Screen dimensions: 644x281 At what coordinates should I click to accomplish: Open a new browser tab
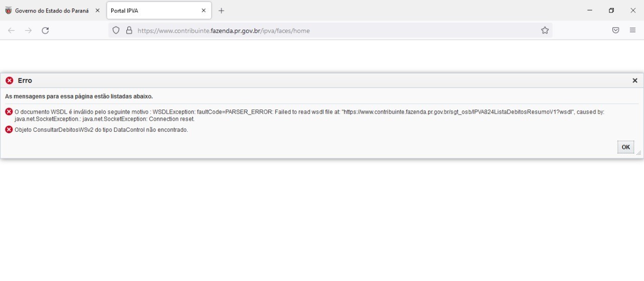tap(221, 11)
